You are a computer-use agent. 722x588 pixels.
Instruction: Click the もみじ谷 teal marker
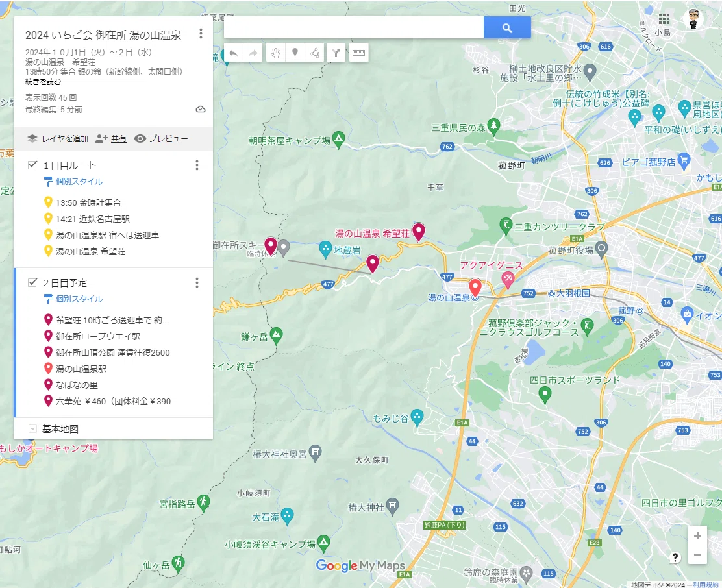[x=417, y=417]
